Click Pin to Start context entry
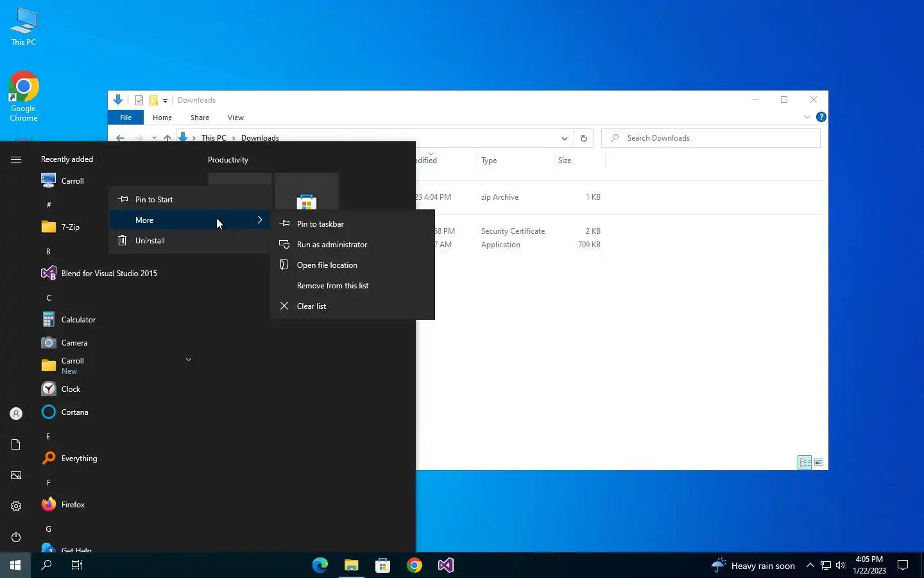 point(189,199)
